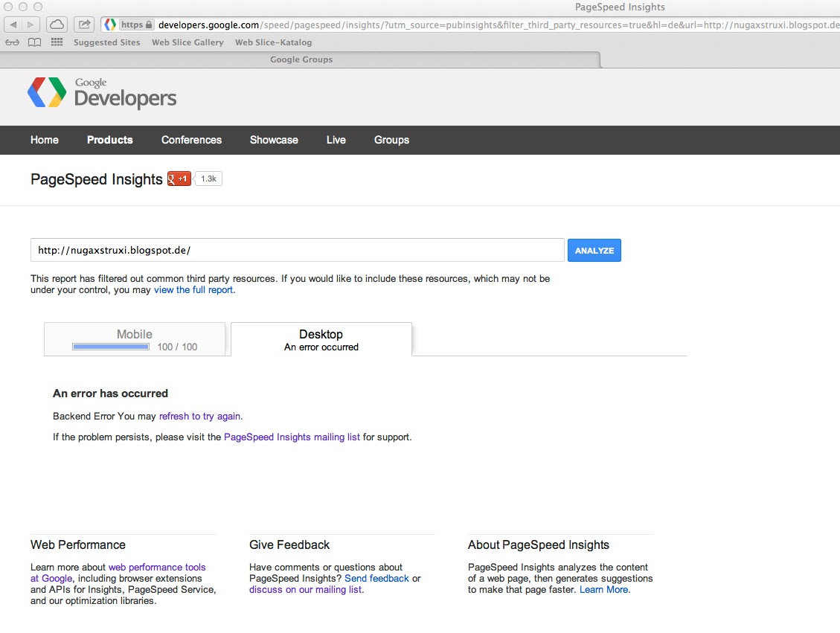The height and width of the screenshot is (633, 840).
Task: Open Live in the navigation bar
Action: point(336,140)
